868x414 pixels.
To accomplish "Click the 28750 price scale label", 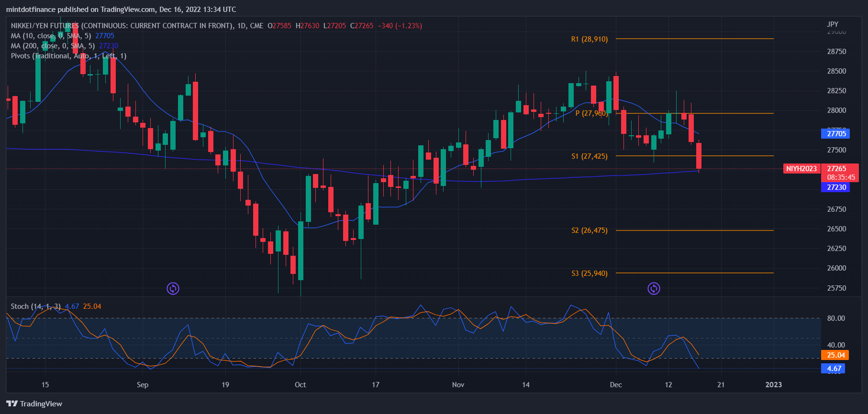I will point(836,52).
